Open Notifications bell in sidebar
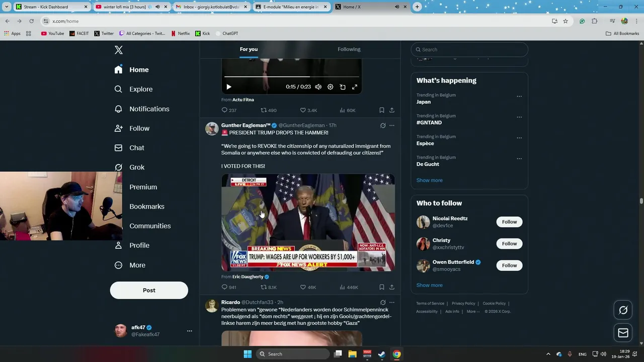 [x=142, y=109]
